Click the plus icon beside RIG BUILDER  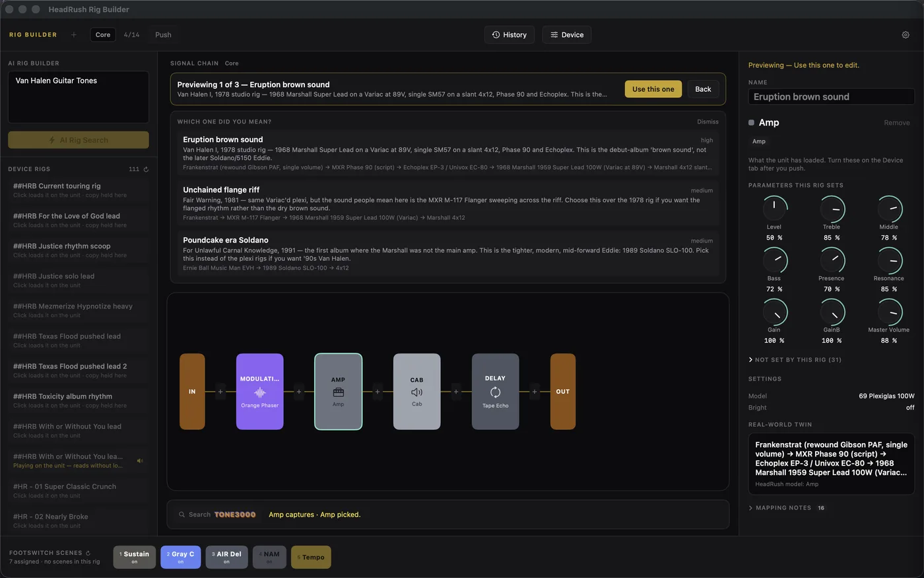point(73,35)
